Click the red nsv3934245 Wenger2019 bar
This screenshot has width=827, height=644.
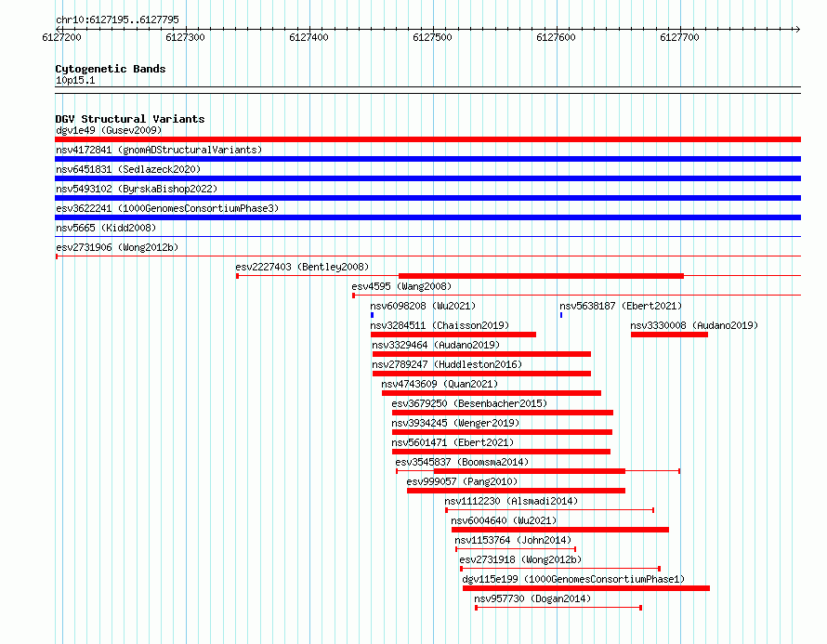[x=502, y=432]
